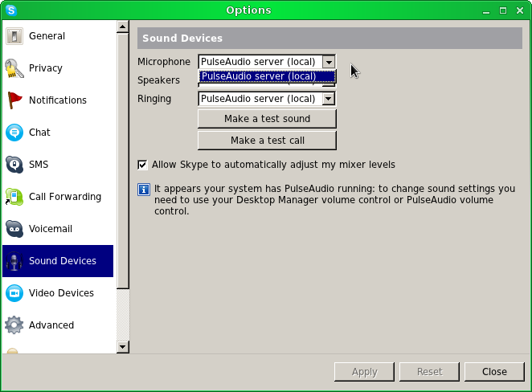
Task: Click the Advanced gear icon
Action: [x=14, y=325]
